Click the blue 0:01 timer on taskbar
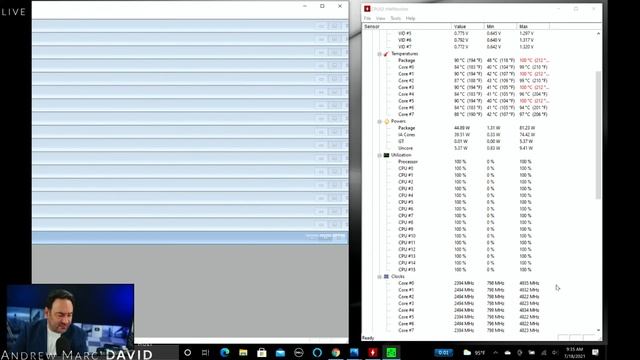640x360 pixels. 444,352
